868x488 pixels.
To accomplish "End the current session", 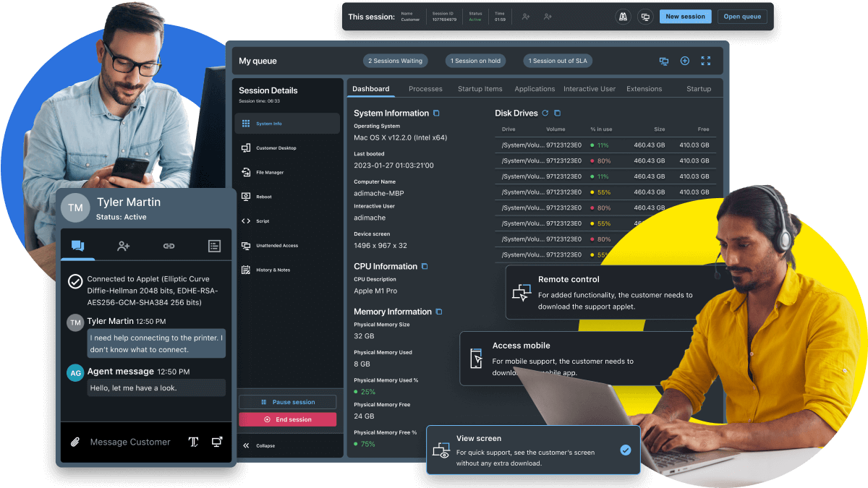I will click(288, 419).
